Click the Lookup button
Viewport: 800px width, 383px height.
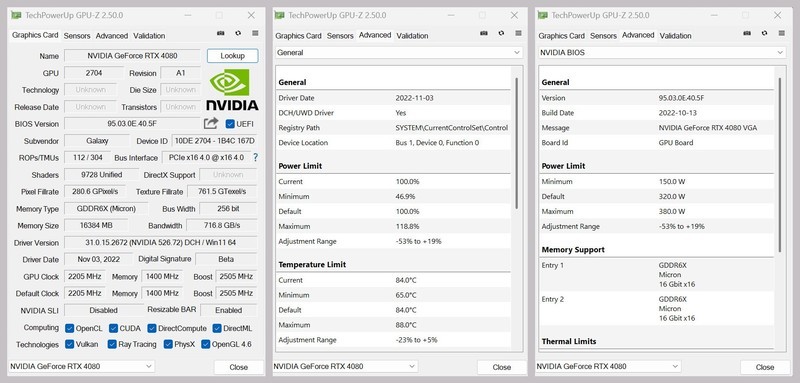[233, 56]
